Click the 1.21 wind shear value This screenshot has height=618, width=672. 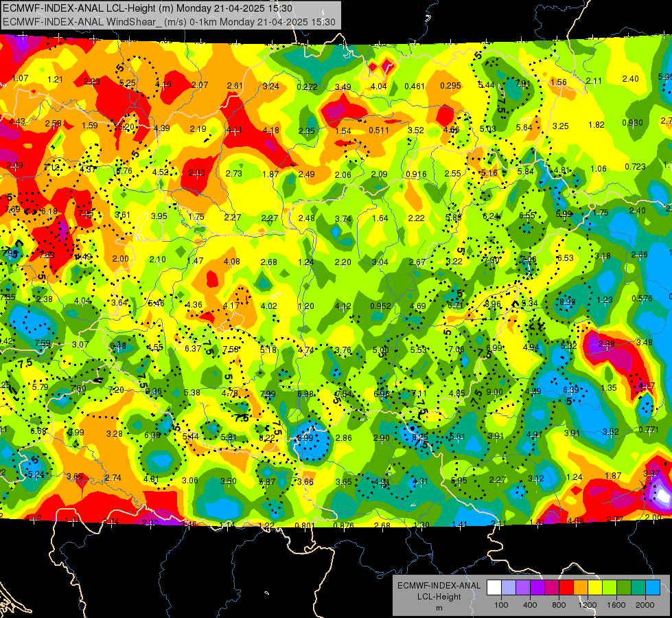tap(55, 80)
